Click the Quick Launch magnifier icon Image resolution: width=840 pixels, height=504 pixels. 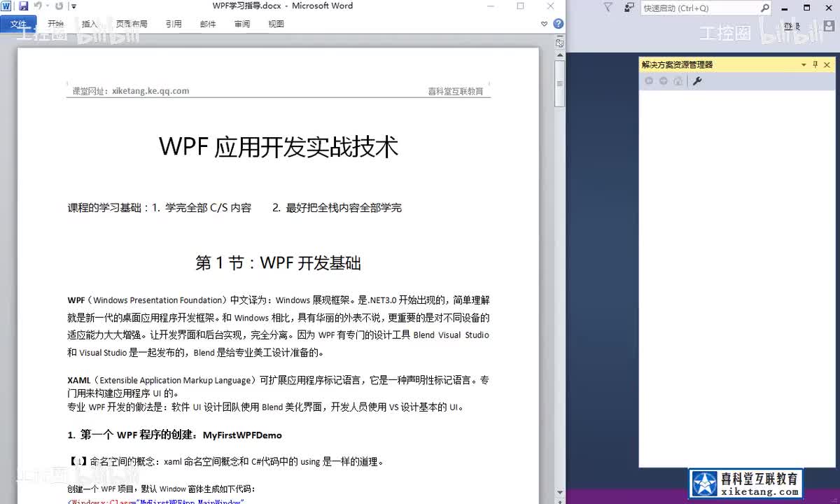click(x=765, y=8)
